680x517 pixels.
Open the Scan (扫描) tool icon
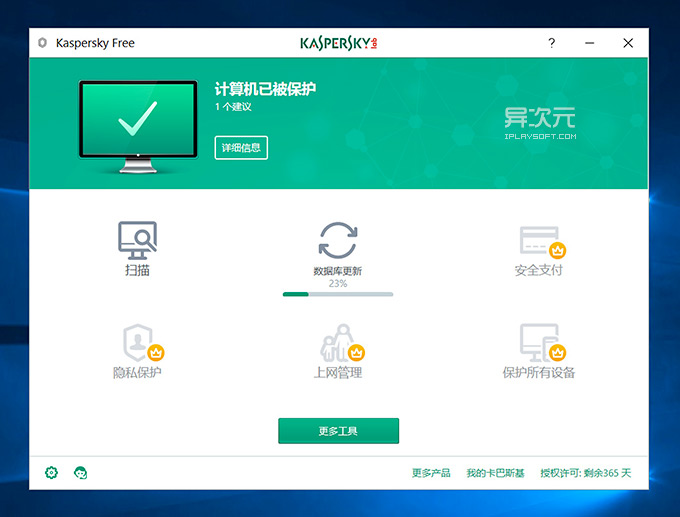137,241
